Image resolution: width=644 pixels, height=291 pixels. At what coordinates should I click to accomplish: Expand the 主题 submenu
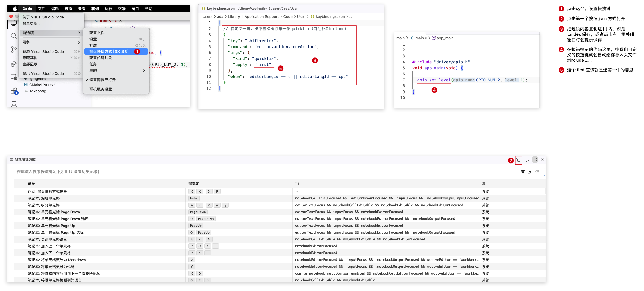(116, 71)
